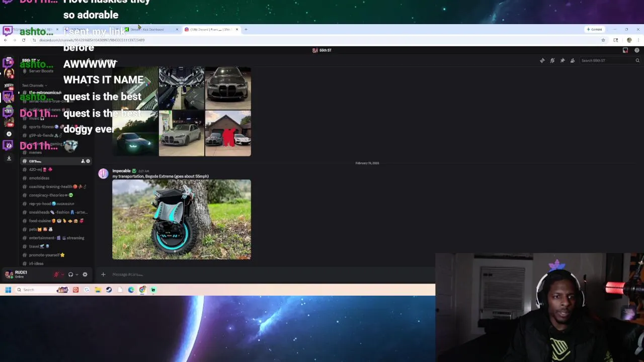Click the Search 55th ST field
Viewport: 644px width, 362px height.
610,60
